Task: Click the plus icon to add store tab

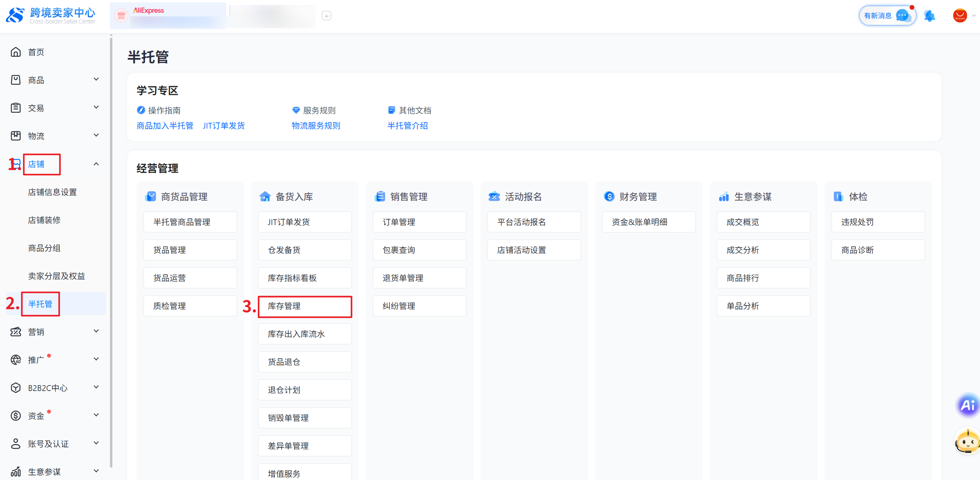Action: pos(327,16)
